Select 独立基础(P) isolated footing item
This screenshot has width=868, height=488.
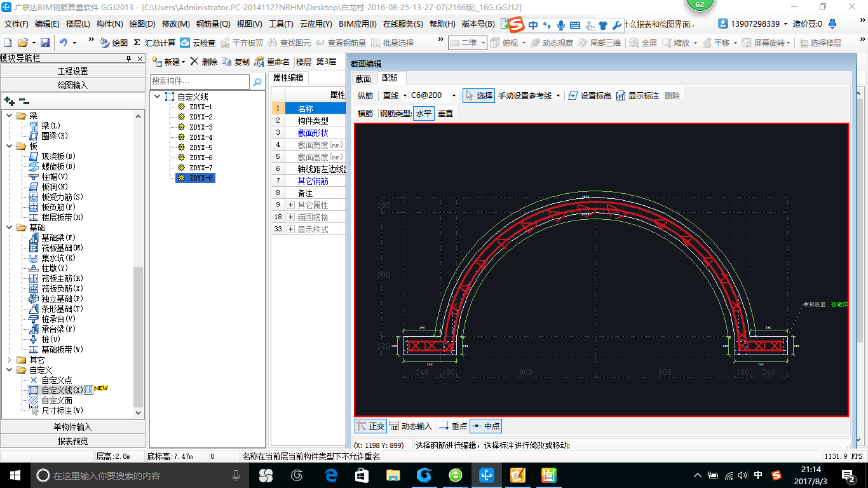click(x=57, y=299)
